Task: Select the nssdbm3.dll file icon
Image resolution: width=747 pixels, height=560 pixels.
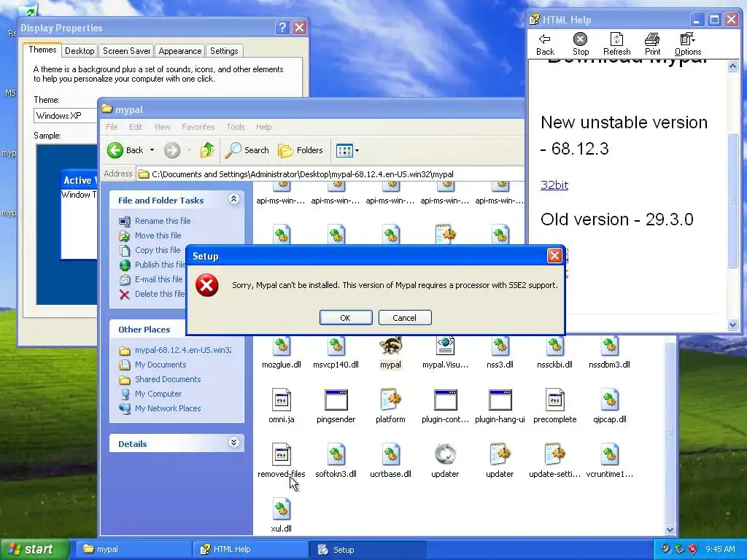Action: click(x=609, y=346)
